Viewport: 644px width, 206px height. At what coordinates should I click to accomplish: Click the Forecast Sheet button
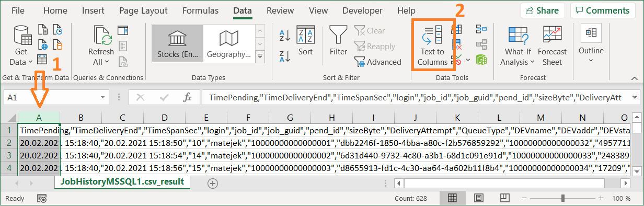click(x=552, y=46)
